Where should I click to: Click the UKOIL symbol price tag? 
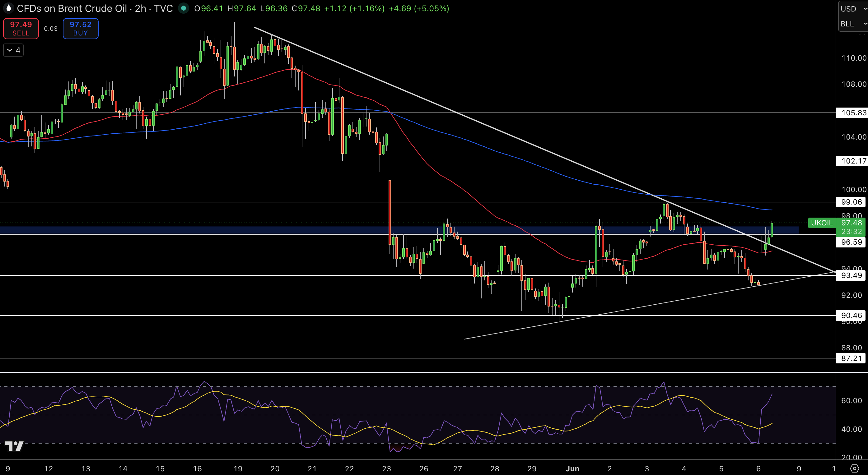coord(822,223)
